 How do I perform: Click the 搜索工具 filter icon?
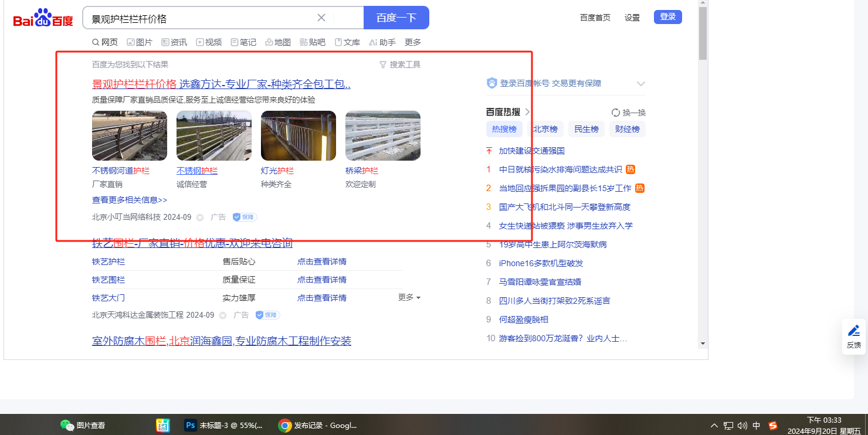[383, 64]
